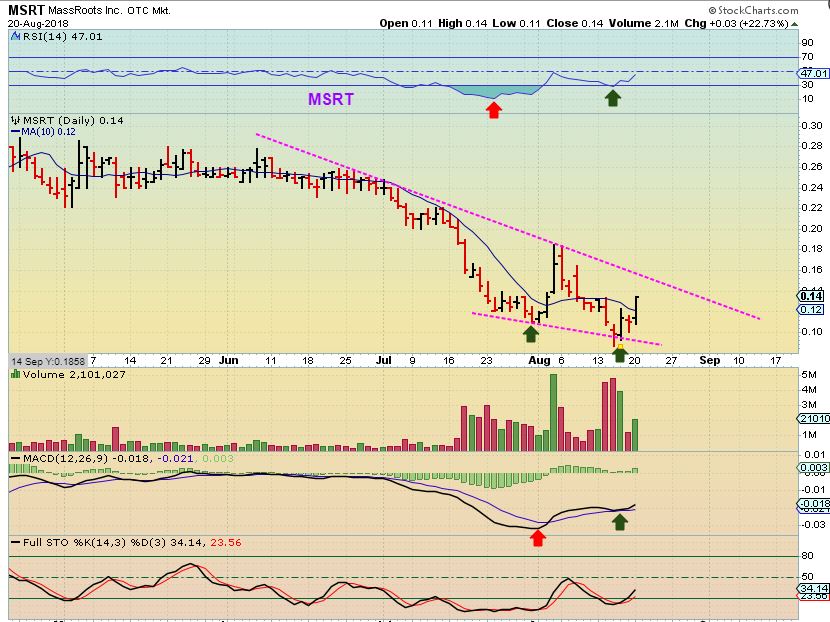Click the Jun label on the date axis
The image size is (830, 622).
[228, 360]
